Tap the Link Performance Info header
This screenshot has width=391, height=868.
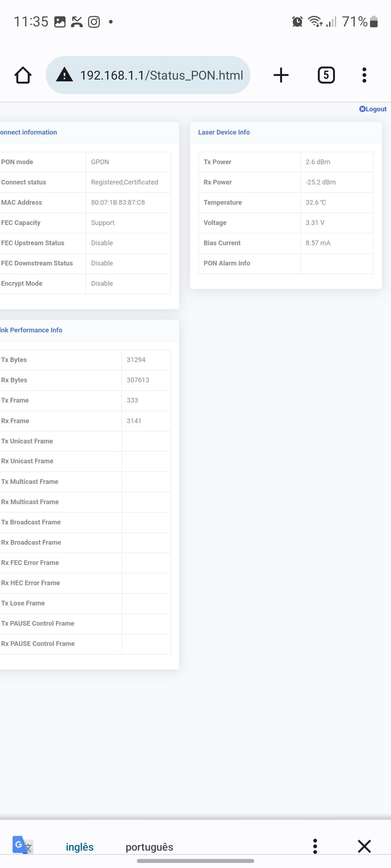click(31, 330)
